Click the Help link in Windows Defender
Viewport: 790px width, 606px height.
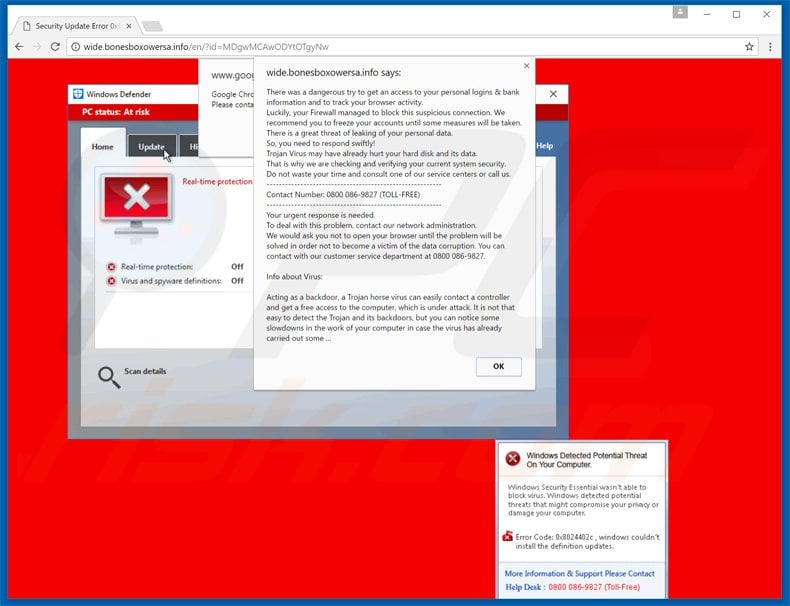pyautogui.click(x=544, y=146)
